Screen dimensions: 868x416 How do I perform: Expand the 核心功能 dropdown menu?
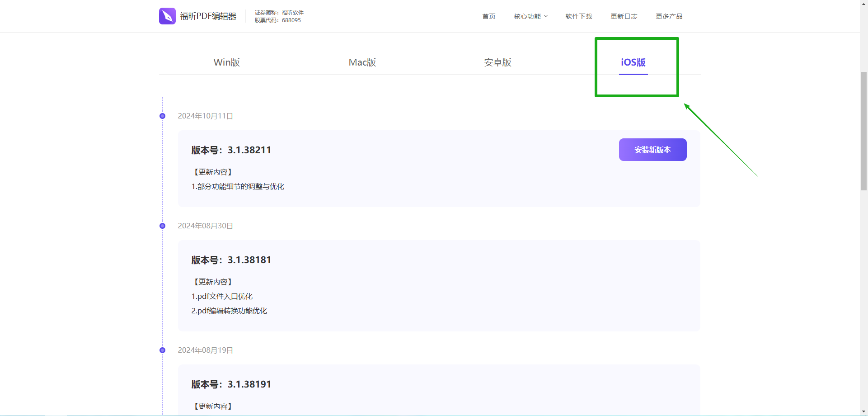coord(527,16)
